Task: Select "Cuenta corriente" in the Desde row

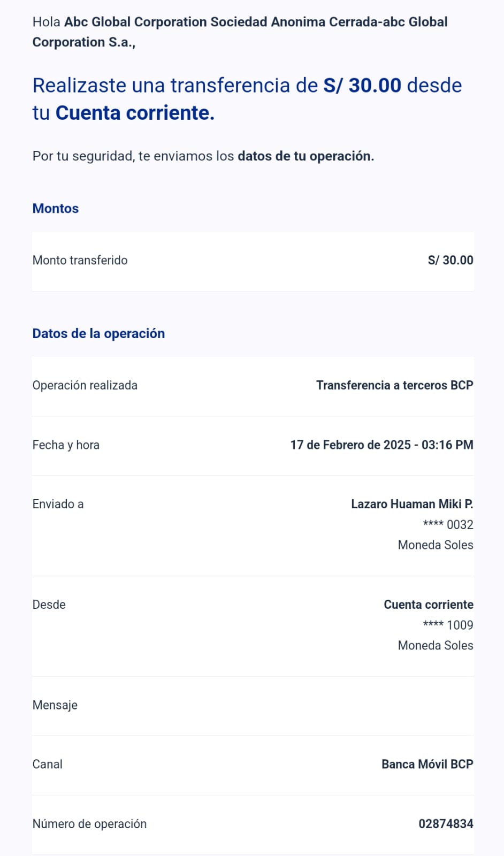Action: (x=428, y=605)
